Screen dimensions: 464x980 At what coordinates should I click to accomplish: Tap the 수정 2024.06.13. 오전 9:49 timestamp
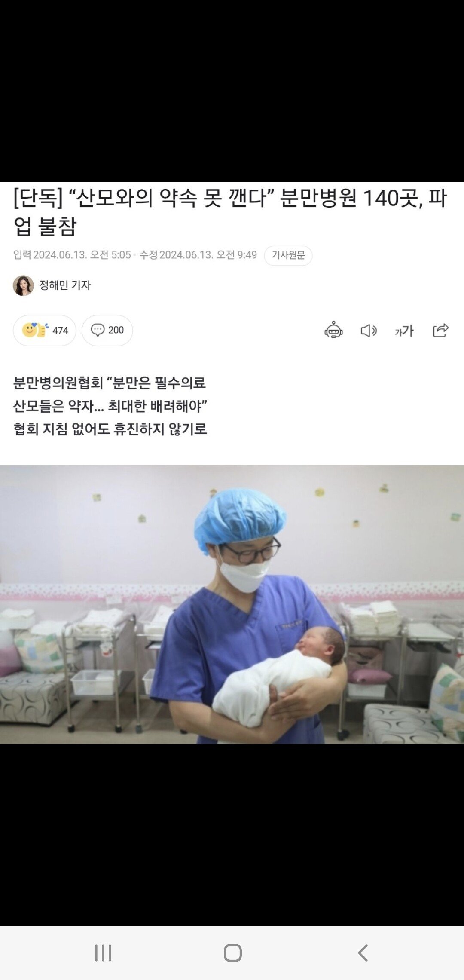point(198,255)
